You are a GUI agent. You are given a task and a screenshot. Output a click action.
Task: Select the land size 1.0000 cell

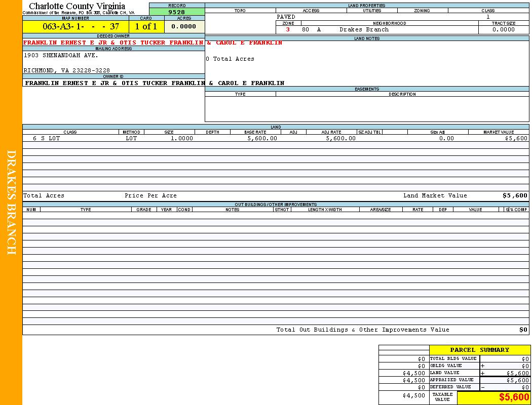[182, 138]
